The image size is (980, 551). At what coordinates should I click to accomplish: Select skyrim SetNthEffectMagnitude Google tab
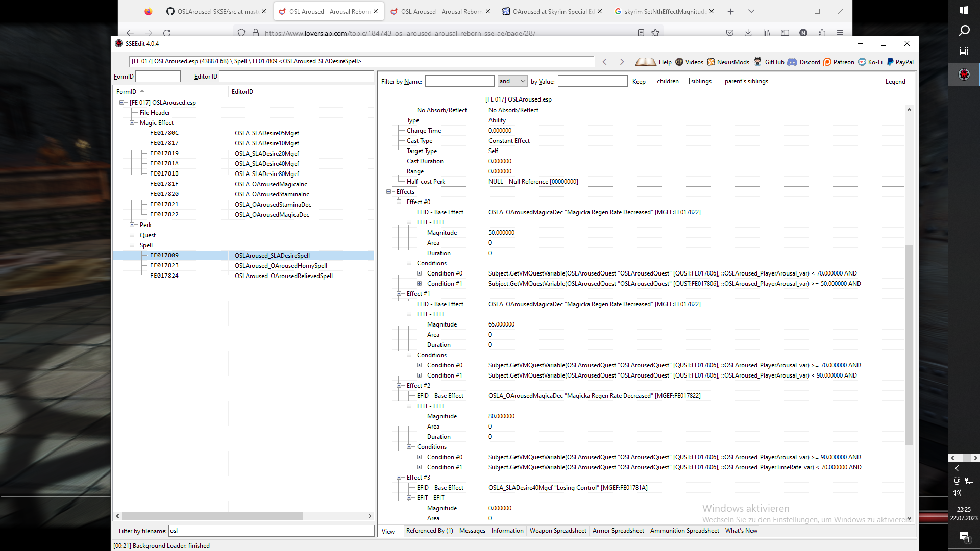(664, 11)
